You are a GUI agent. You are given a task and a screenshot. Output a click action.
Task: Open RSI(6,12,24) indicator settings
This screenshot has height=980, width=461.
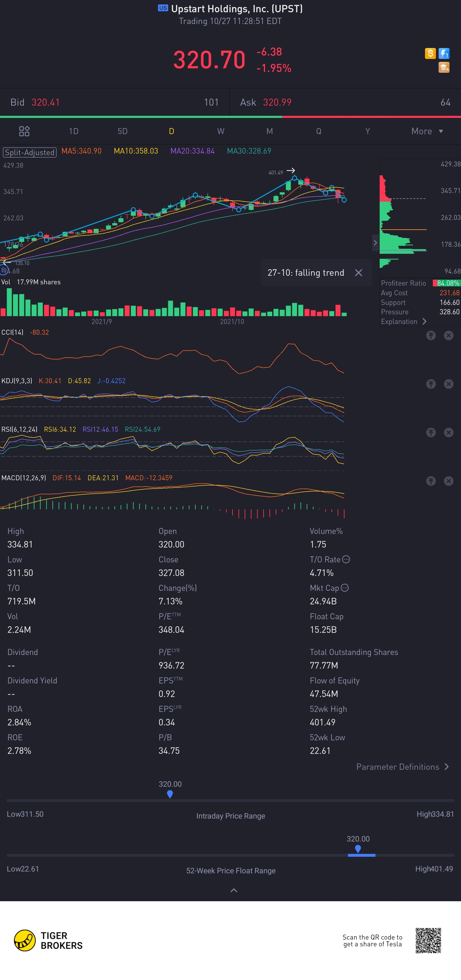point(19,429)
